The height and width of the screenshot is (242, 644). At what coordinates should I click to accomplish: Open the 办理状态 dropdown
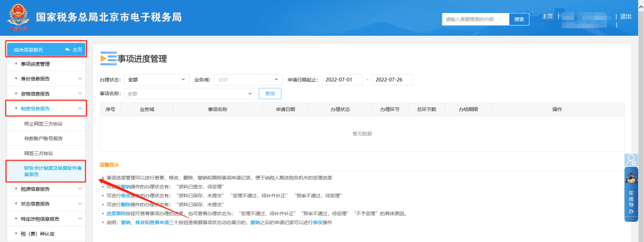156,79
